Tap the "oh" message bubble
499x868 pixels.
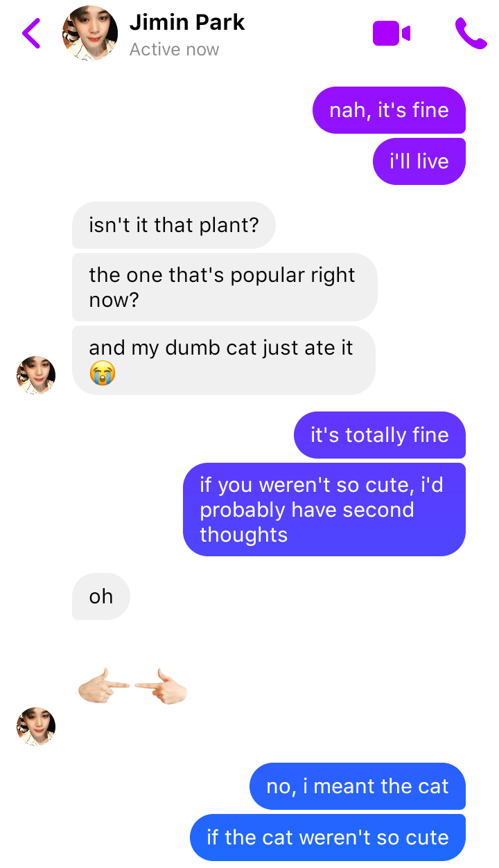point(101,596)
